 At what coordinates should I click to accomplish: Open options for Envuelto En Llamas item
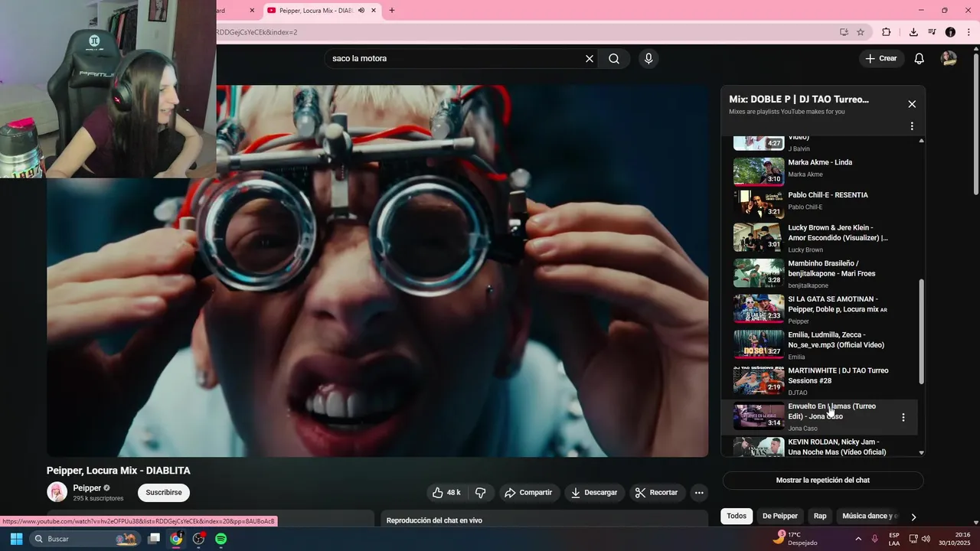click(903, 418)
